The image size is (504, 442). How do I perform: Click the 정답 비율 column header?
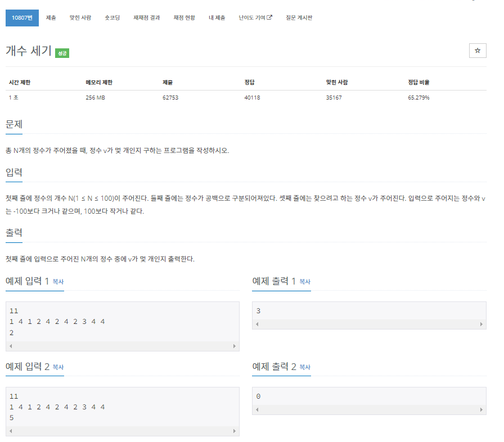pyautogui.click(x=418, y=83)
